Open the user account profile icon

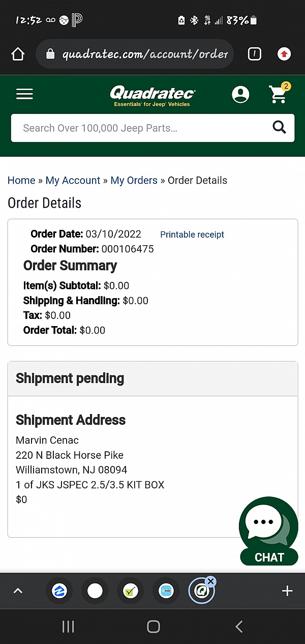click(x=240, y=95)
